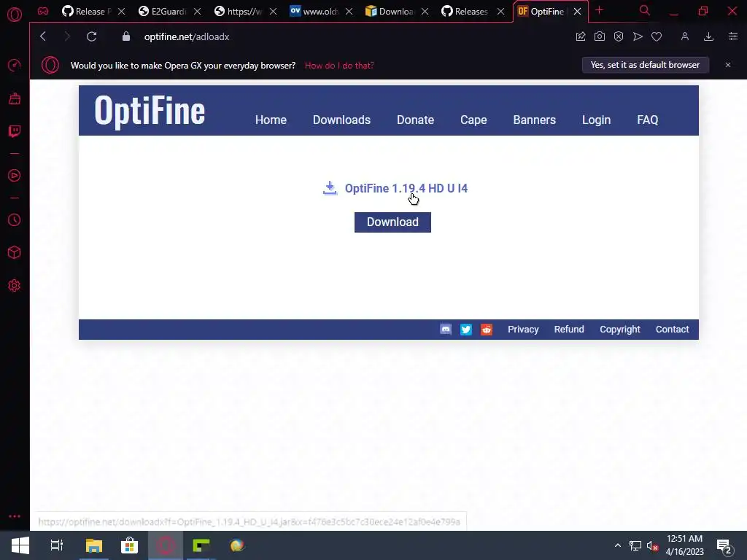The width and height of the screenshot is (747, 560).
Task: Open GX Cleaner icon in sidebar
Action: pyautogui.click(x=15, y=98)
